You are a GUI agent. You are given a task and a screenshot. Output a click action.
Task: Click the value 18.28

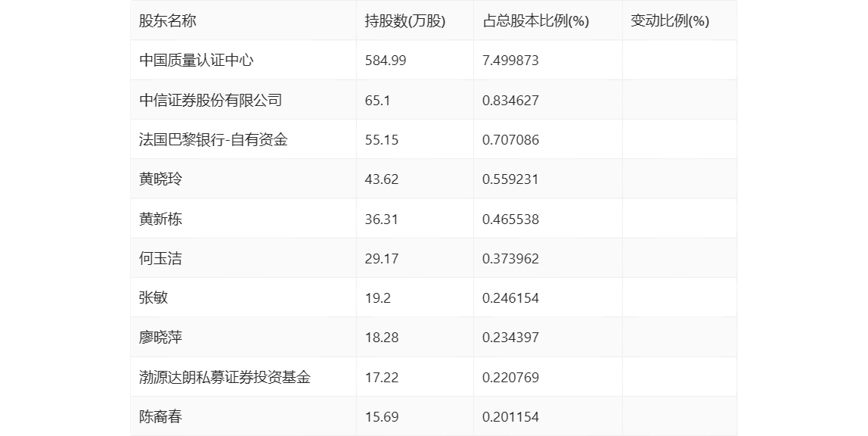(381, 338)
